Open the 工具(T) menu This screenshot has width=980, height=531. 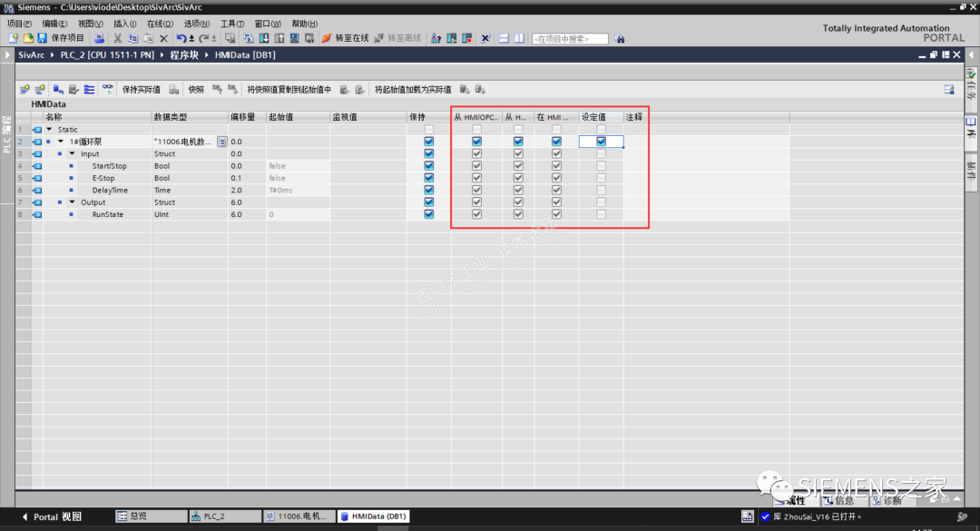[x=232, y=24]
